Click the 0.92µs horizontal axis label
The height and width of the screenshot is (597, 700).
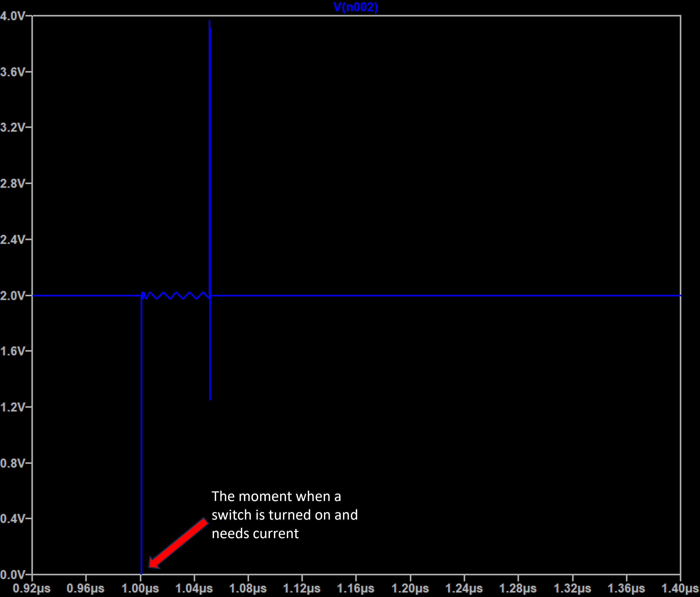31,589
